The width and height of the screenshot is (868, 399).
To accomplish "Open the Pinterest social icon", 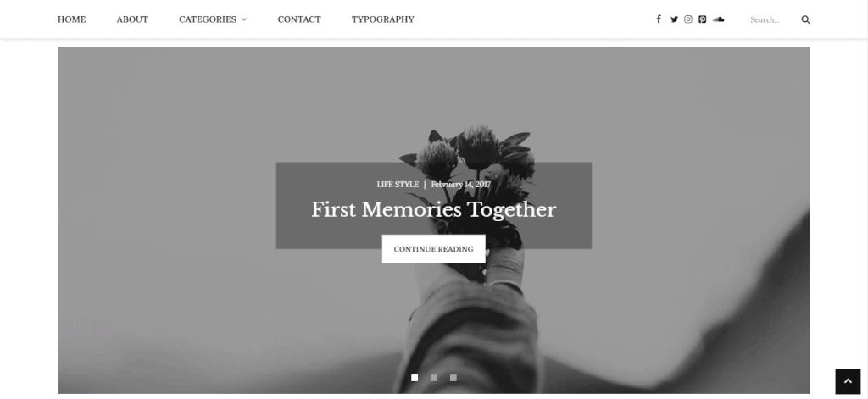I will pos(702,19).
